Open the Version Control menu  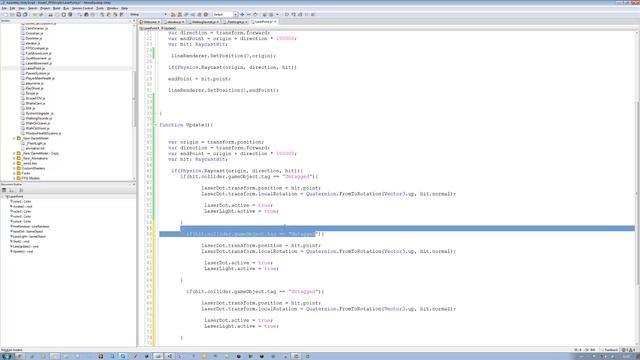[x=82, y=8]
